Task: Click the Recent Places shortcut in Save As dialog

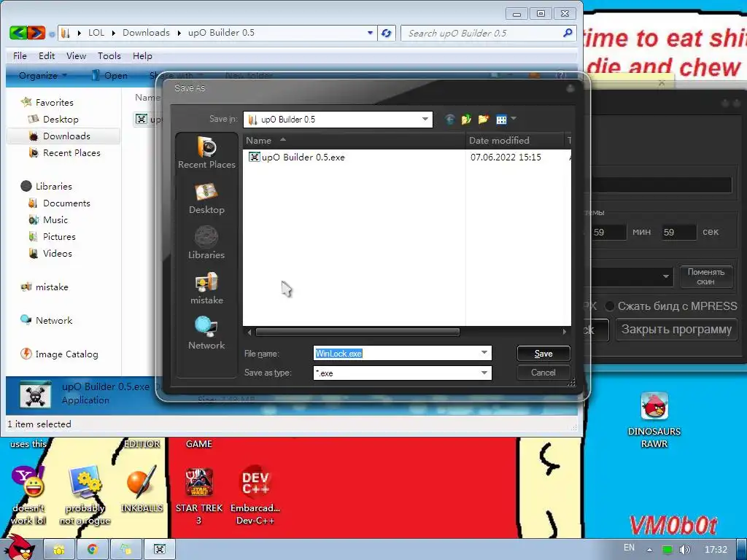Action: pyautogui.click(x=206, y=153)
